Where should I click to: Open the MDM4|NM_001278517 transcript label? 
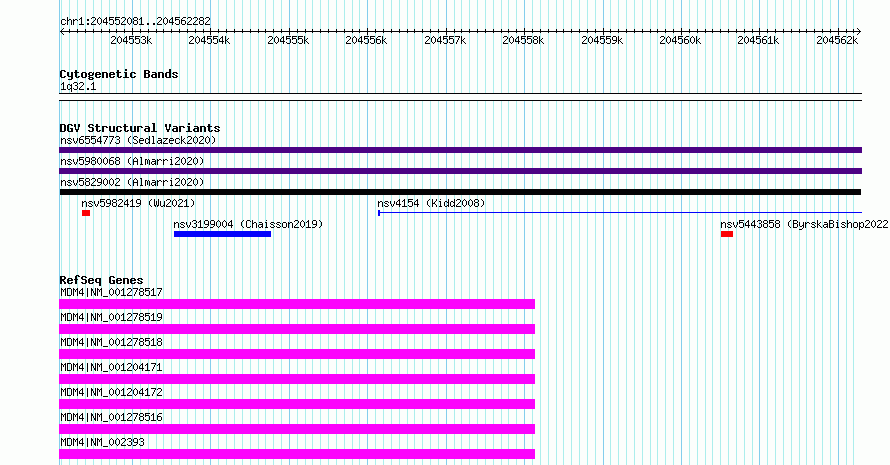point(111,292)
